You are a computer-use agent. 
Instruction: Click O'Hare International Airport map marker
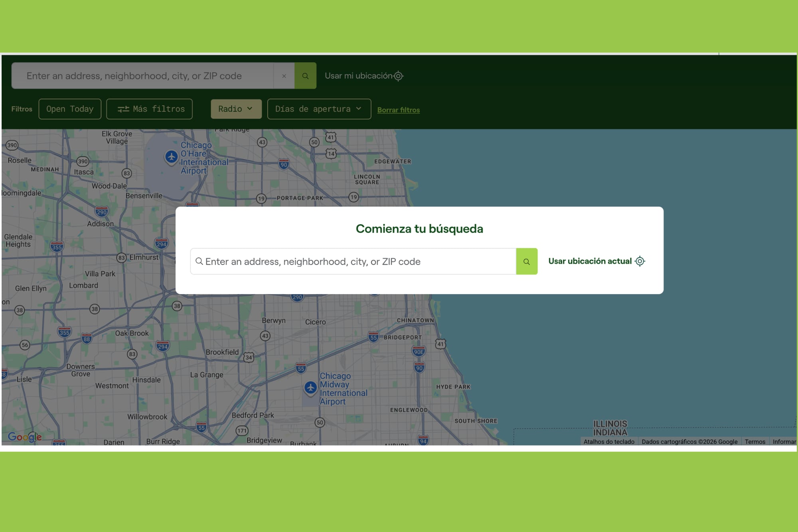(x=172, y=157)
